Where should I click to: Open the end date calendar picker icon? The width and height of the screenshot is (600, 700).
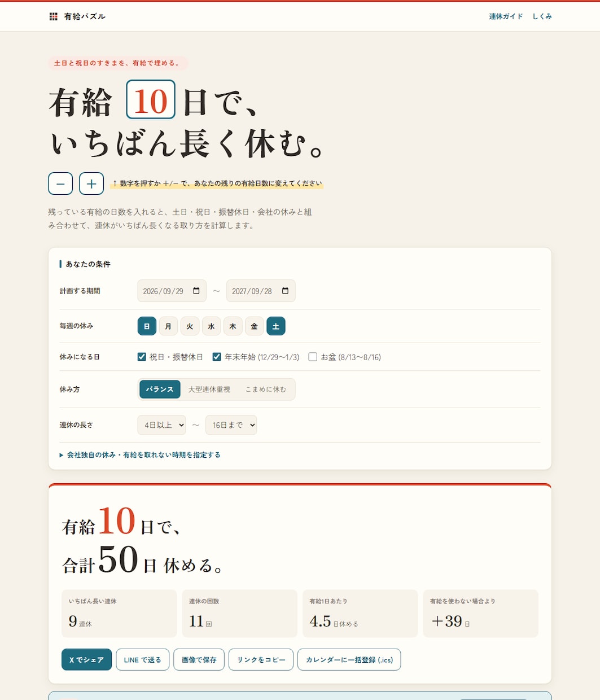[x=285, y=291]
